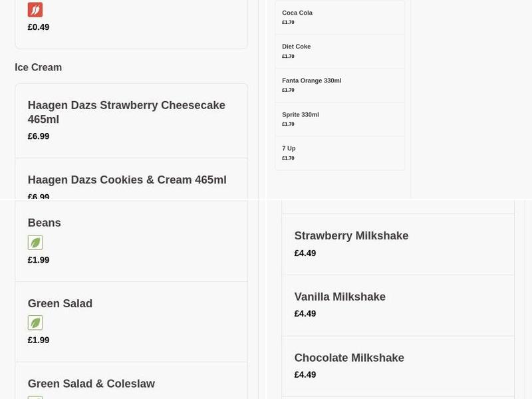
Task: Select Haagen Dazs Cookies & Cream 465ml
Action: click(x=127, y=180)
